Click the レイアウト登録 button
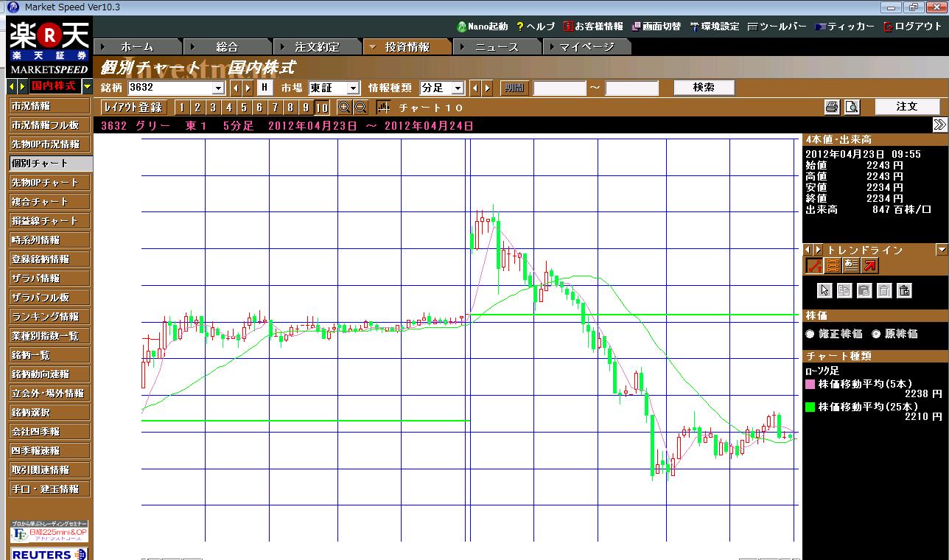 point(133,108)
